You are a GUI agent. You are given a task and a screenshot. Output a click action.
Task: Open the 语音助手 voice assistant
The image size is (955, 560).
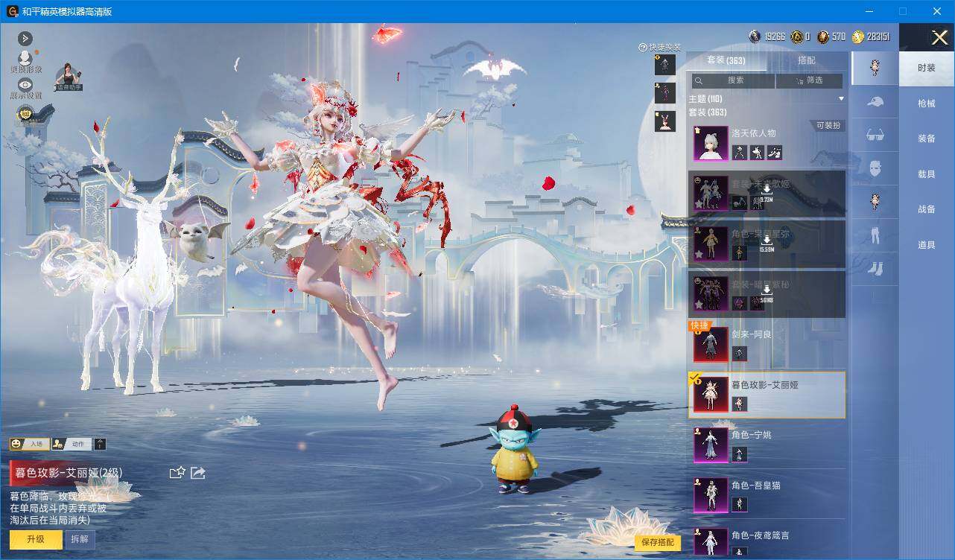click(69, 77)
